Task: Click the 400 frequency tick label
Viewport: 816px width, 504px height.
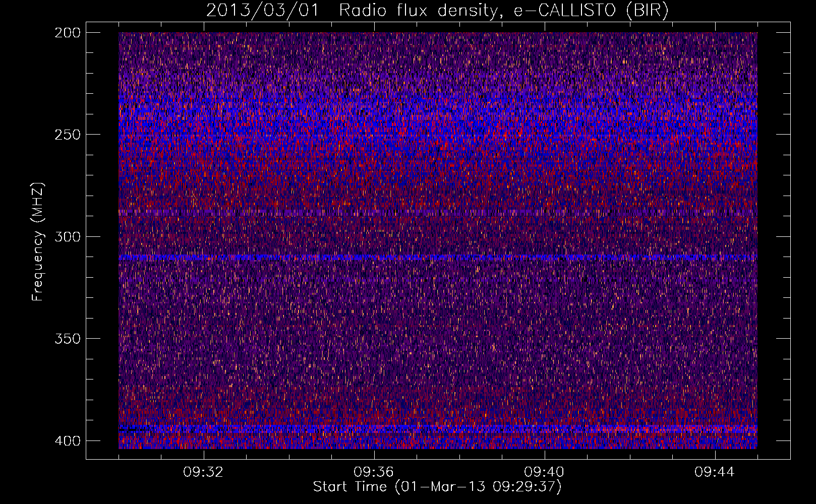Action: [67, 440]
